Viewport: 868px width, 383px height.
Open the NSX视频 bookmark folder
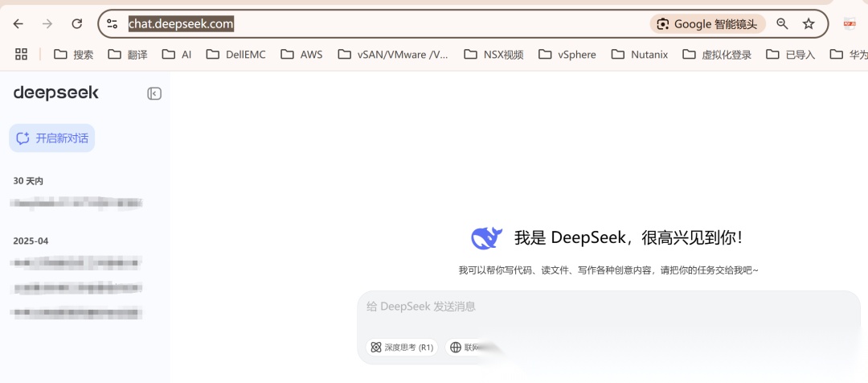pos(493,55)
